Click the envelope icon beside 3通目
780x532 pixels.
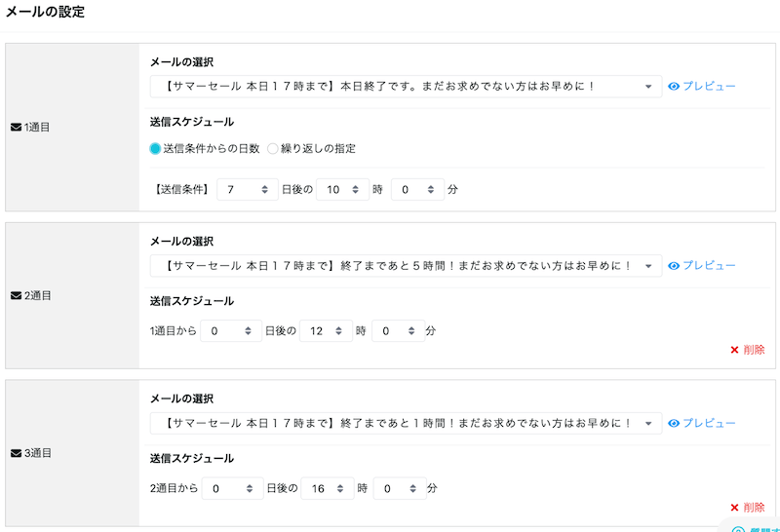tap(16, 453)
